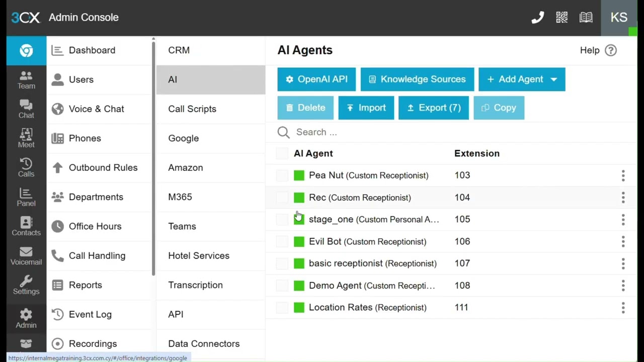Open Voicemail in the left sidebar
Screen dimensions: 644x362
pos(26,256)
